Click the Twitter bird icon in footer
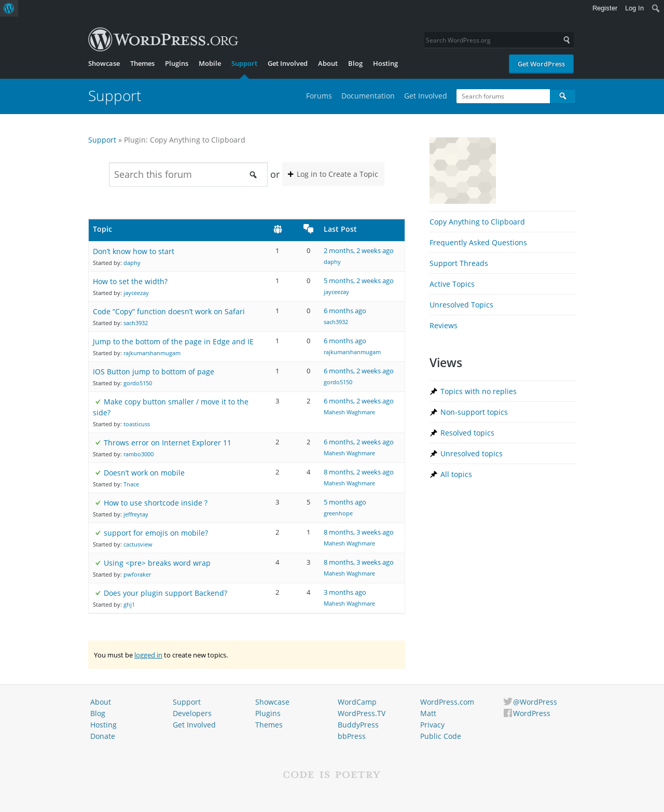The image size is (664, 812). (x=508, y=702)
